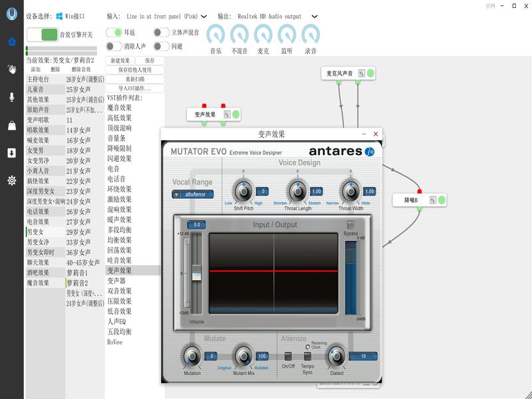Click the Dialect value field showing 10

coord(363,356)
